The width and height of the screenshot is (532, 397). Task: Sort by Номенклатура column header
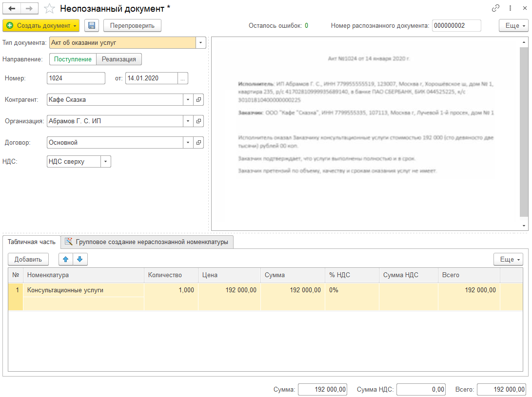(83, 275)
